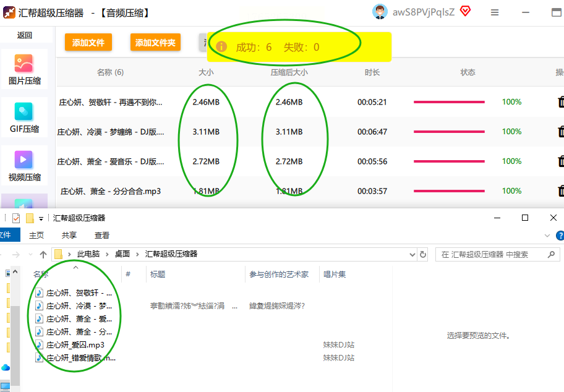Click the 压缩后大小 column header
The width and height of the screenshot is (564, 392).
point(289,72)
